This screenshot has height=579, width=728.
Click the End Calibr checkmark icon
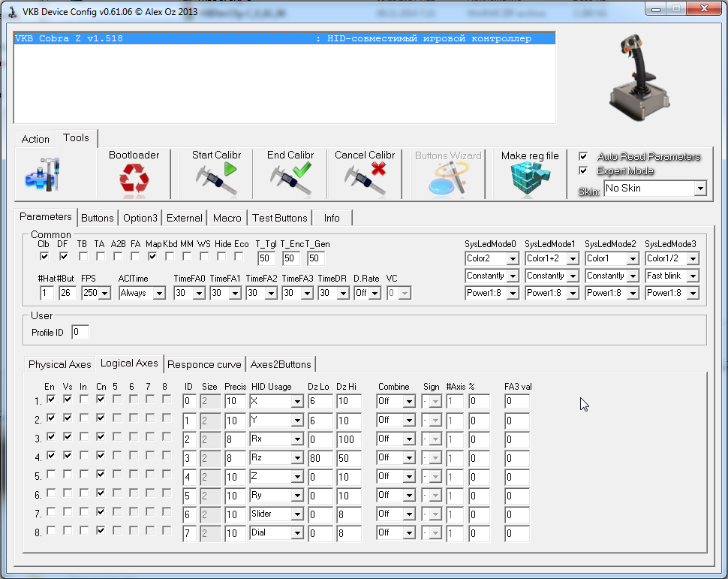point(290,179)
